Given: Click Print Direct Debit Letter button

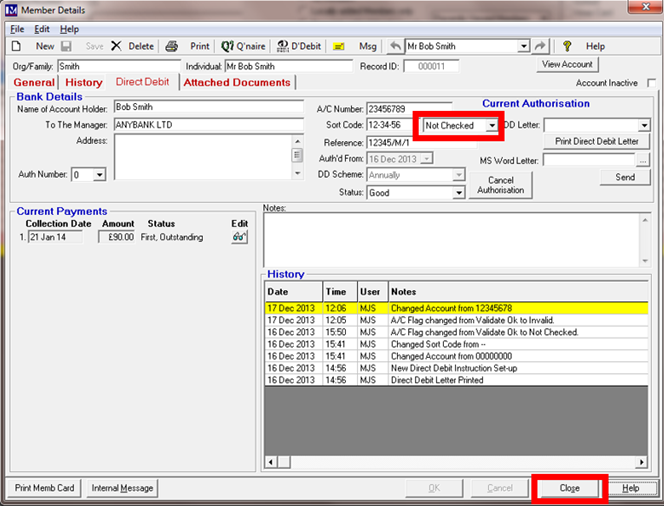Looking at the screenshot, I should (596, 141).
